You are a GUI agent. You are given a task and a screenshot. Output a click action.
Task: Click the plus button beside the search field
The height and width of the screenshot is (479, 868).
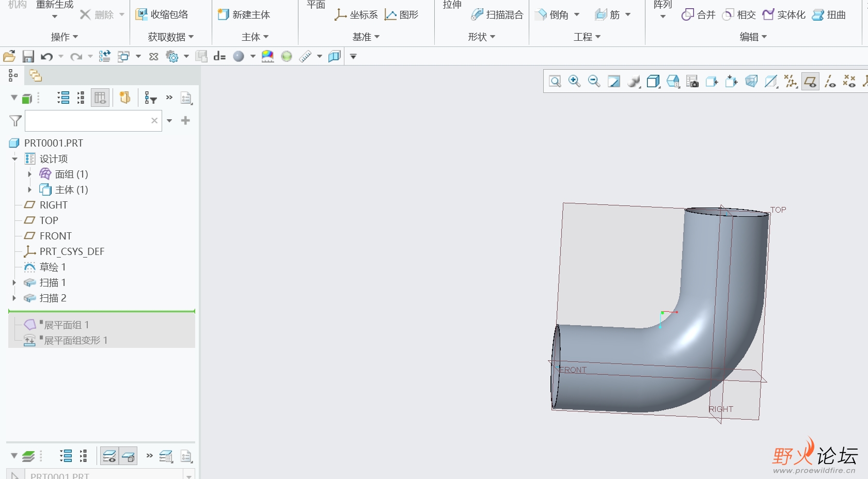[185, 120]
